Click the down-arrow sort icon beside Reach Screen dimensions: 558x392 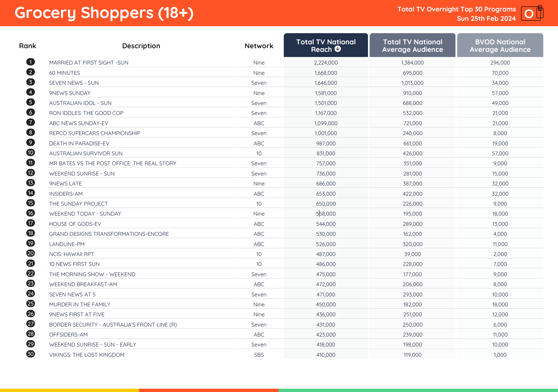pos(338,49)
